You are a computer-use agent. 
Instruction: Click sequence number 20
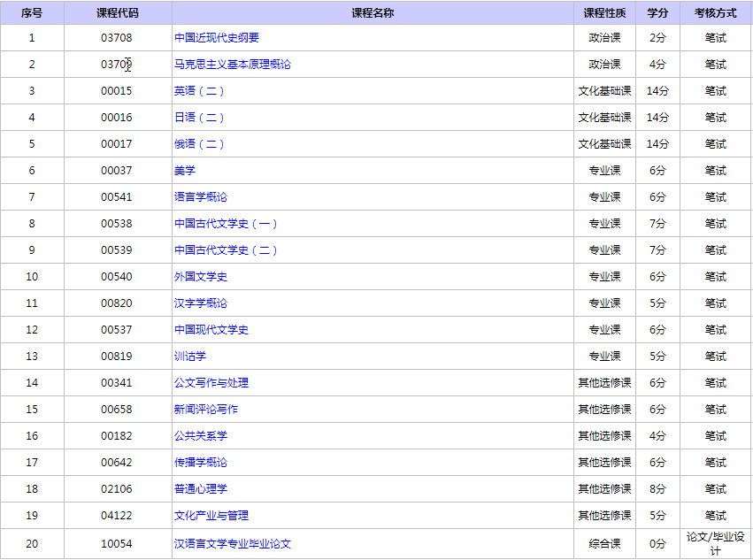click(32, 543)
